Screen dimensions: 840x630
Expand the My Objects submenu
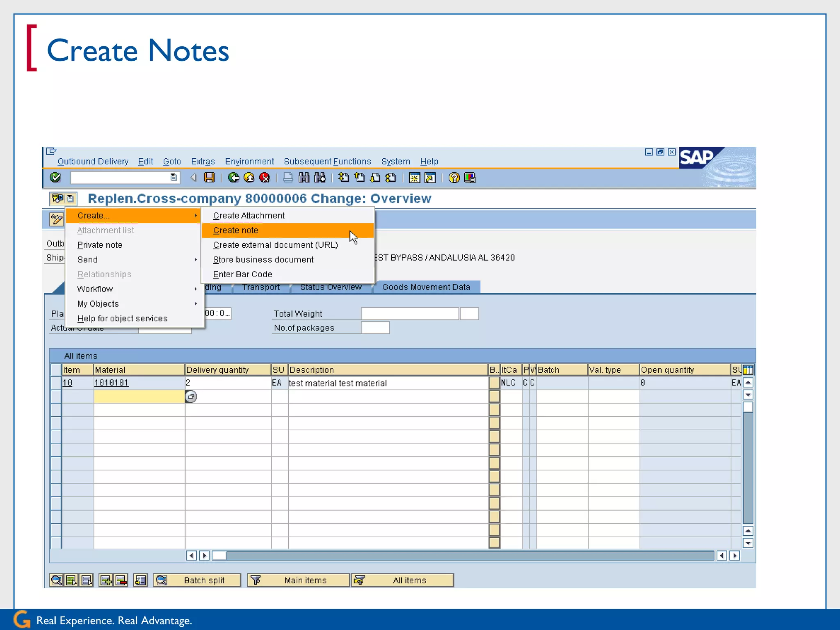tap(134, 304)
